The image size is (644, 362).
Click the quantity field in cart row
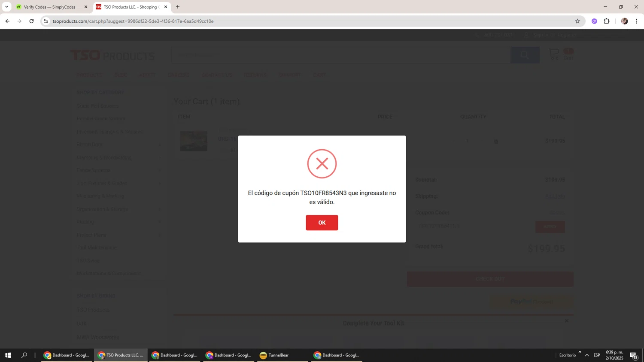(467, 141)
